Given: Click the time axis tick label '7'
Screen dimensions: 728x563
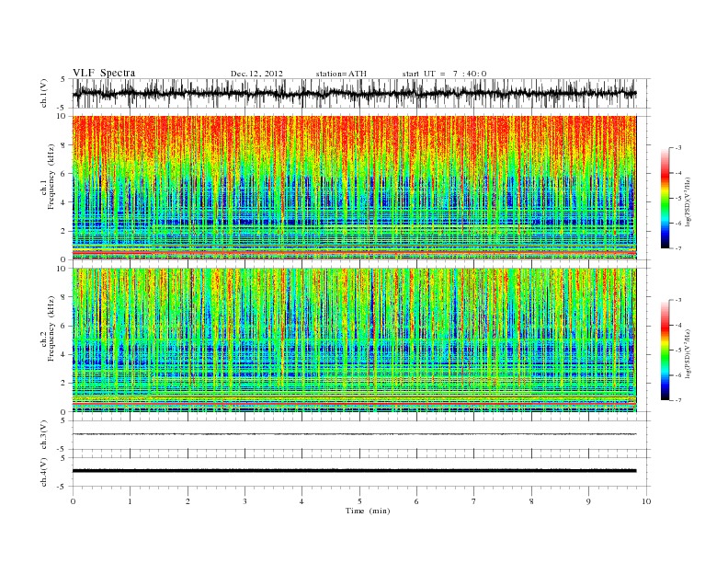Looking at the screenshot, I should tap(474, 501).
